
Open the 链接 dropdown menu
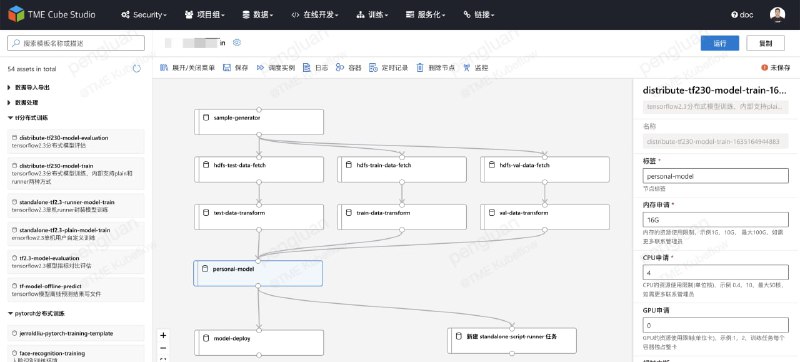pos(479,15)
